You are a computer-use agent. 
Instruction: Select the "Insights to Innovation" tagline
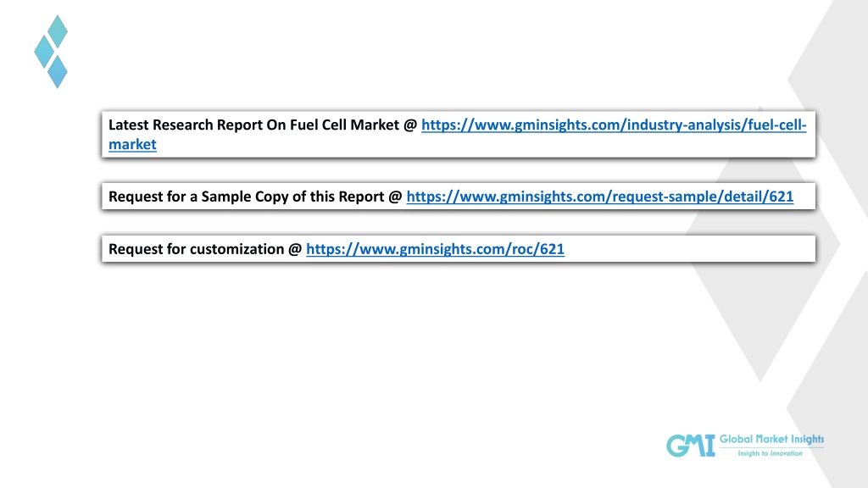pos(770,454)
